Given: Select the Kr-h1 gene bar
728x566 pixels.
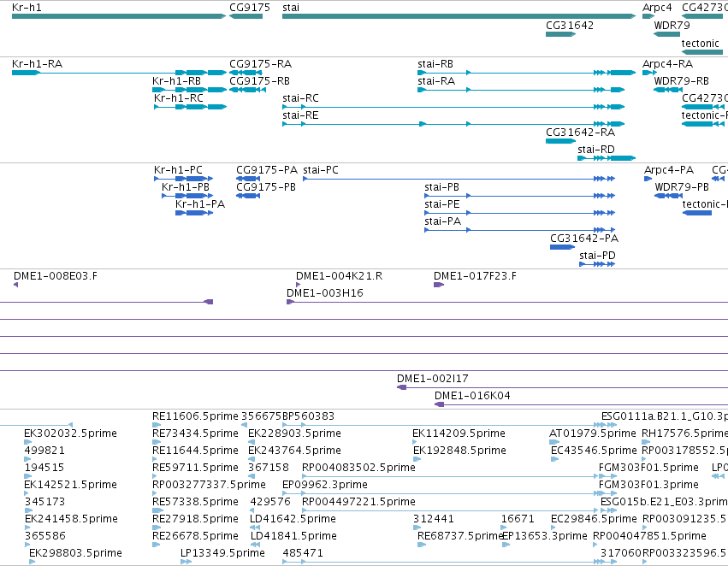Looking at the screenshot, I should (x=119, y=16).
